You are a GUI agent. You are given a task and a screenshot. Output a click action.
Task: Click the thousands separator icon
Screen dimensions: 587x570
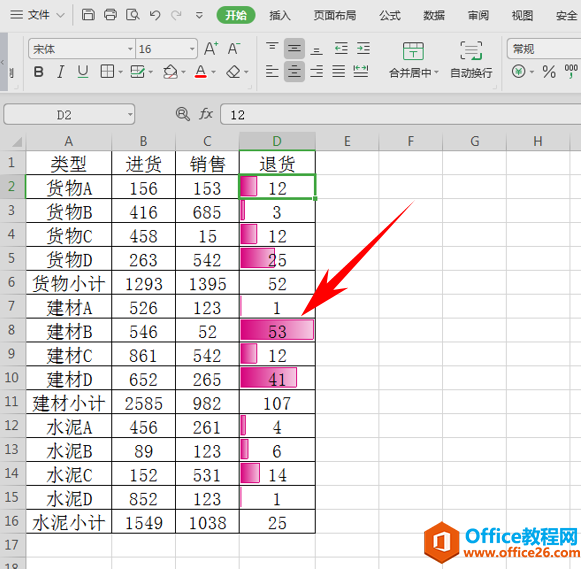click(571, 71)
